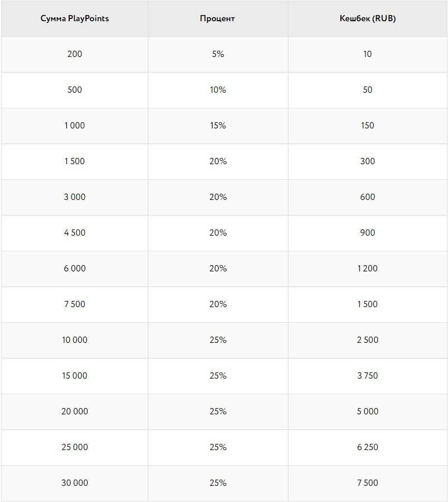Click the "Кешбек (RUB)" column header

click(x=367, y=18)
